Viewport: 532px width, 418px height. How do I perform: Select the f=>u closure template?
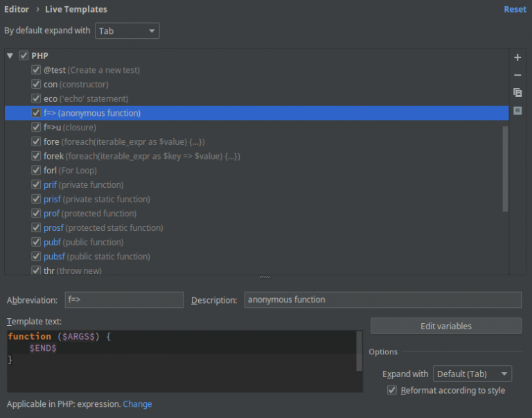256,128
